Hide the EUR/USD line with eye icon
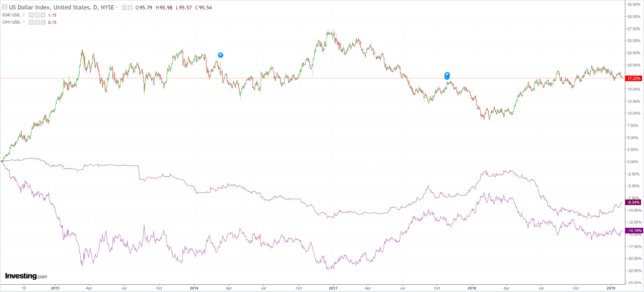 tap(31, 15)
